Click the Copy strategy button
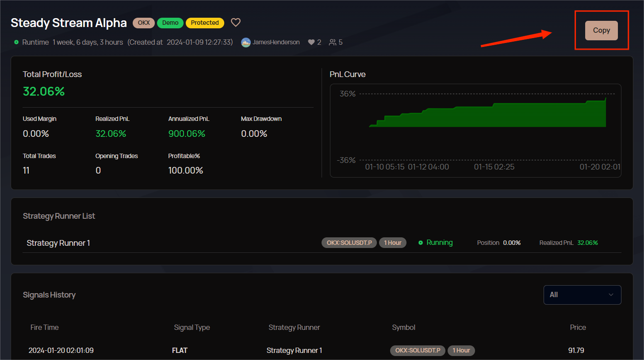 tap(601, 31)
